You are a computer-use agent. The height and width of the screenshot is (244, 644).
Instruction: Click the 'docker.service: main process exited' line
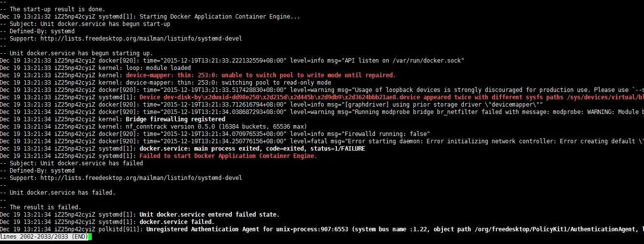pyautogui.click(x=183, y=149)
